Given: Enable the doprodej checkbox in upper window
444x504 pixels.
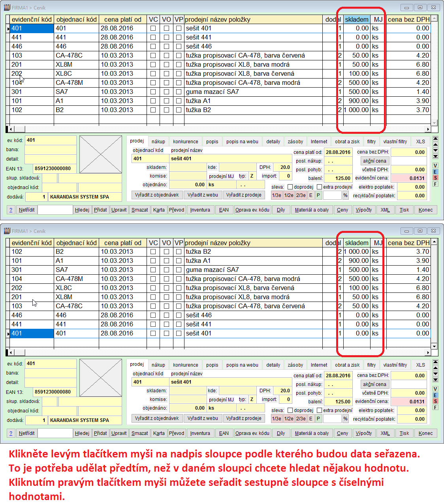Looking at the screenshot, I should (290, 187).
